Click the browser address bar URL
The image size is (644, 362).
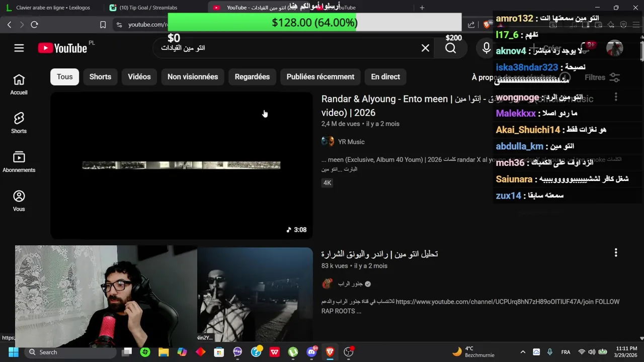click(147, 25)
